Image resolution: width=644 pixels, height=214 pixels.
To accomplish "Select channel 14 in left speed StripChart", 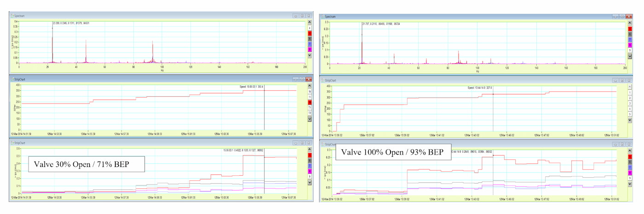I will [x=310, y=92].
